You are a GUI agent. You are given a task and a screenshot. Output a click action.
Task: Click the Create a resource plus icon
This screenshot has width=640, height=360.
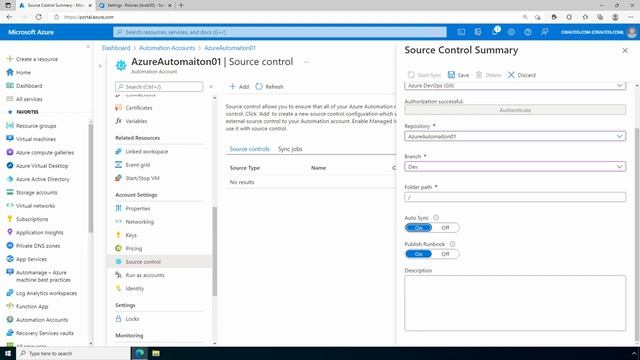pos(10,59)
